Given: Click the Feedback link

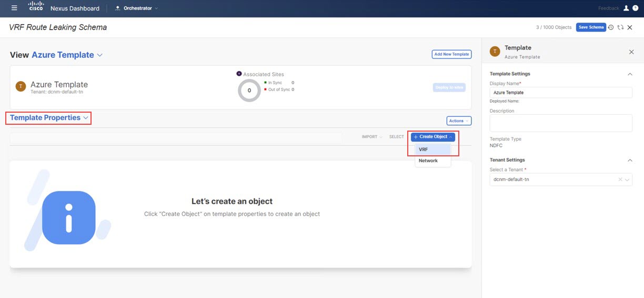Looking at the screenshot, I should pos(609,8).
